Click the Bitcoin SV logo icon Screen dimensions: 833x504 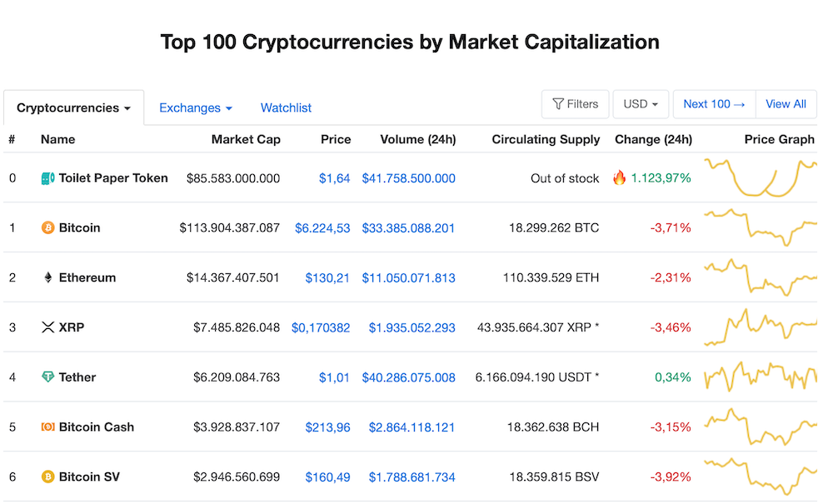coord(47,477)
